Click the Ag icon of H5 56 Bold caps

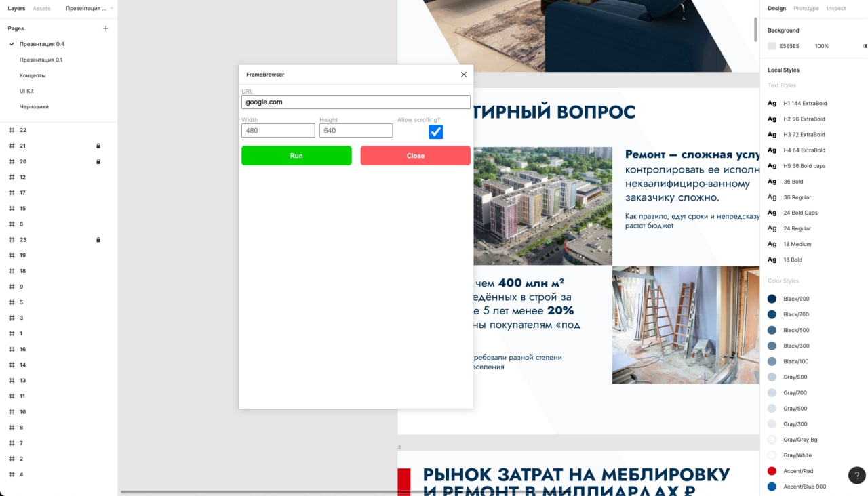point(772,166)
